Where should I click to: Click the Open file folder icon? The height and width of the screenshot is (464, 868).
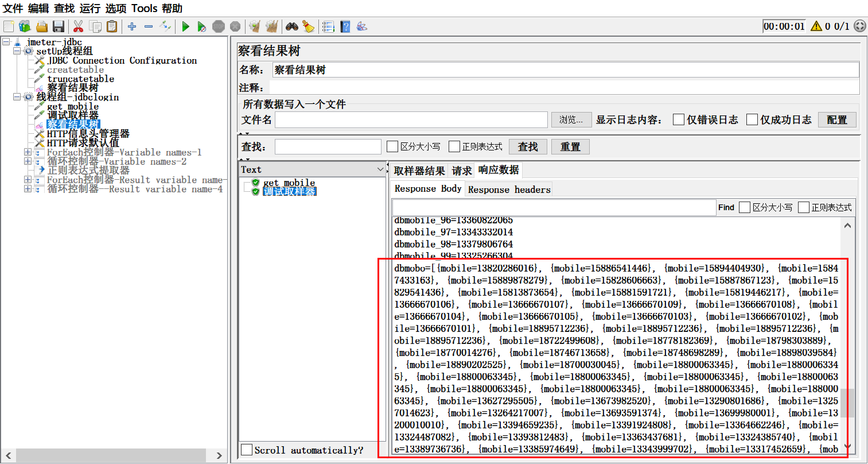(x=41, y=26)
